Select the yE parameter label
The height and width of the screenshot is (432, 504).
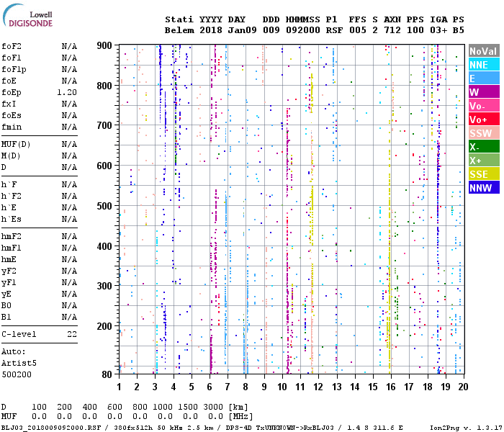[6, 294]
